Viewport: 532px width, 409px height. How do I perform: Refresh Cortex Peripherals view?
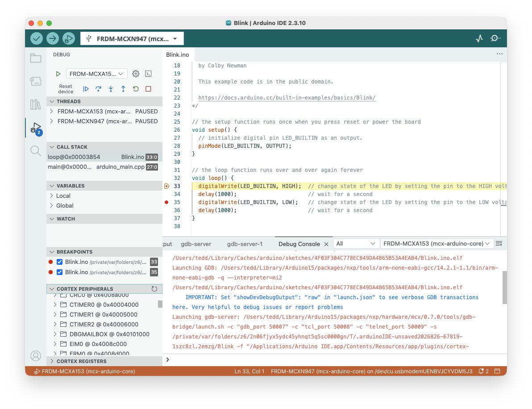[154, 289]
